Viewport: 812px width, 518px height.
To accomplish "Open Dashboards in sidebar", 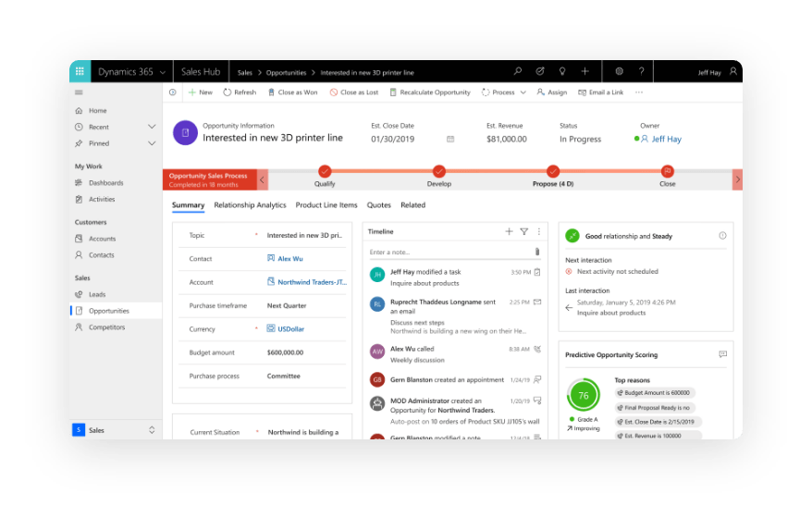I will 105,183.
